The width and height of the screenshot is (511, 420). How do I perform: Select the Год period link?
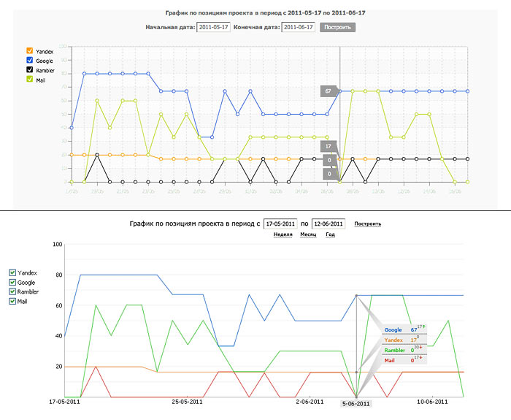coord(331,235)
